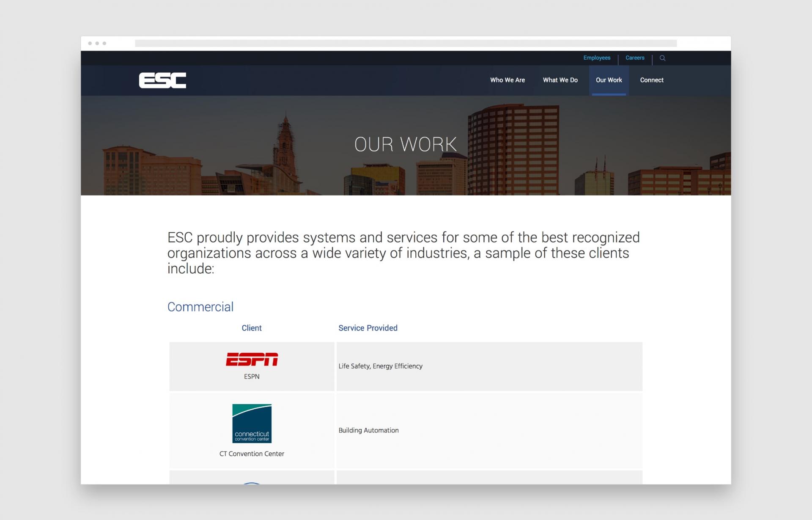Click the Client column header

[252, 327]
